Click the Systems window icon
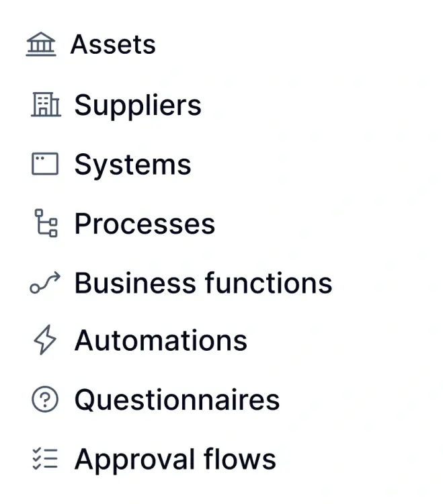This screenshot has height=504, width=443. [45, 164]
